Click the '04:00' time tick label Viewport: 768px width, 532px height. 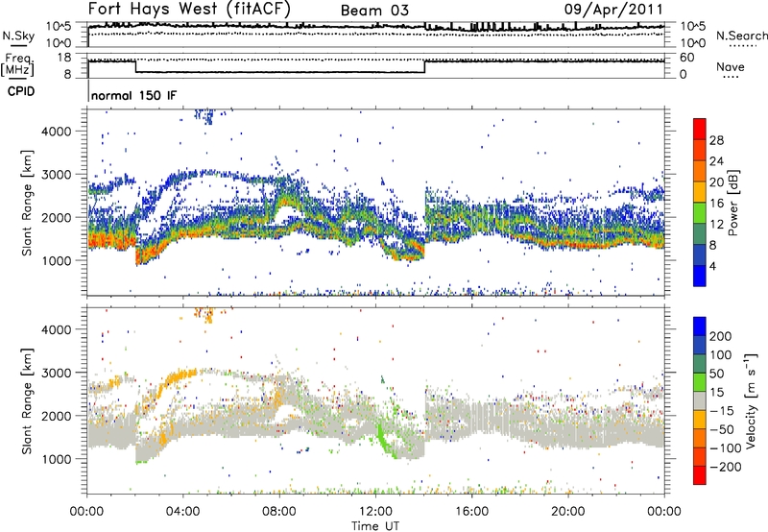coord(183,512)
